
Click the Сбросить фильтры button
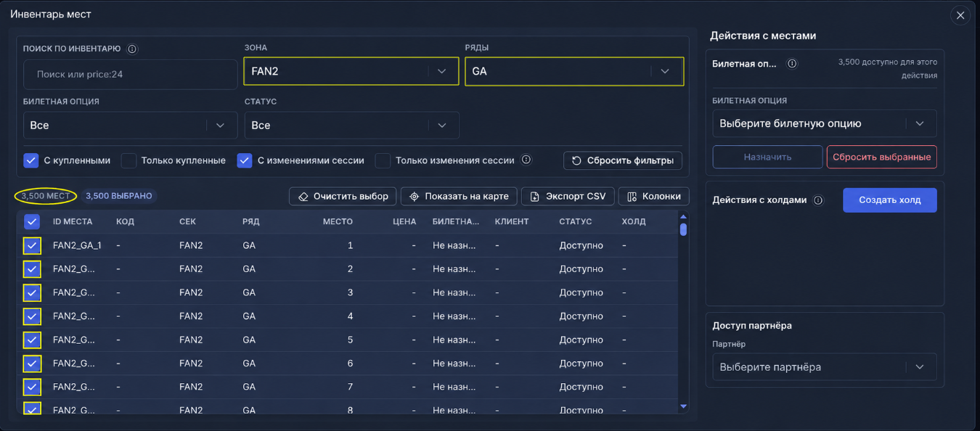tap(623, 160)
